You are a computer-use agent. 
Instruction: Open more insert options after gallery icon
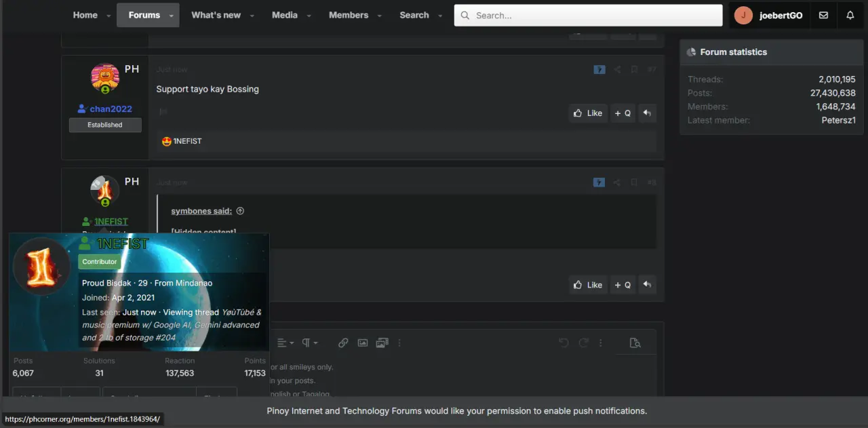(x=399, y=343)
